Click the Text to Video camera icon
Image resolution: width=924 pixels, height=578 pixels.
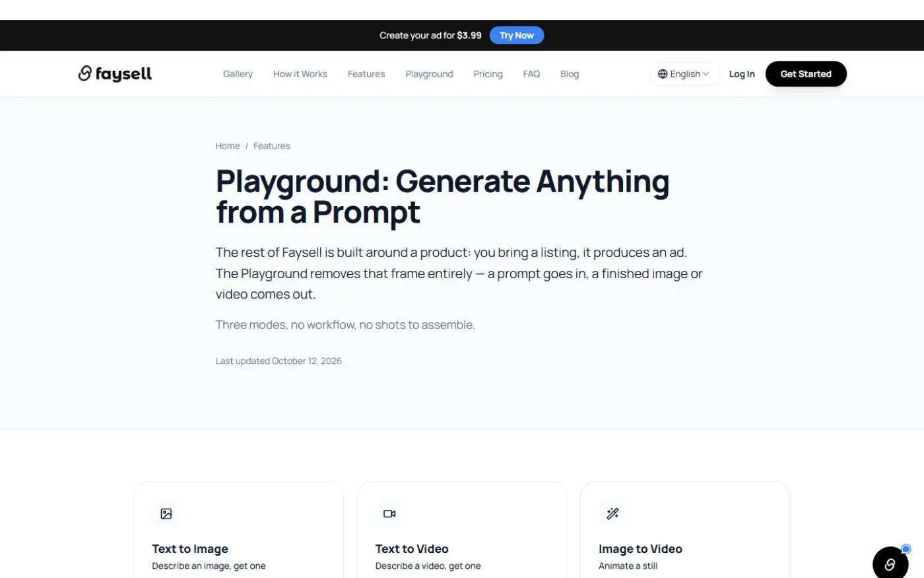[x=389, y=513]
